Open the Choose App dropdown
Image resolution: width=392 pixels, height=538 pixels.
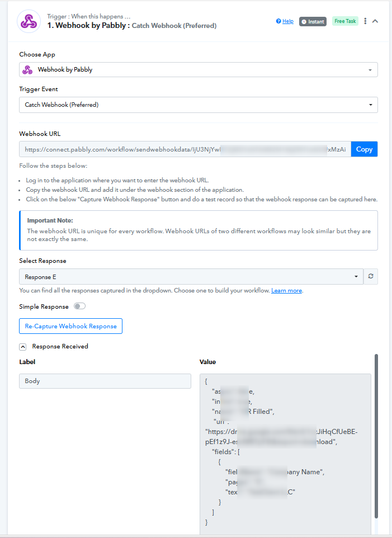pyautogui.click(x=199, y=70)
